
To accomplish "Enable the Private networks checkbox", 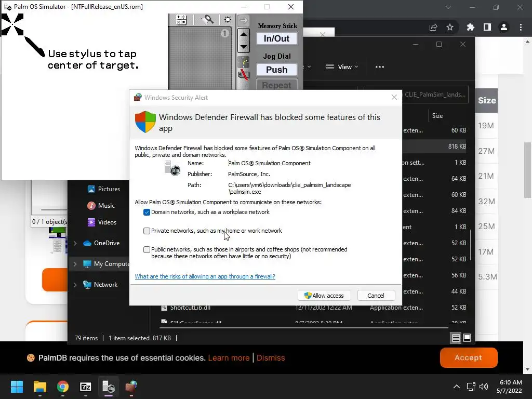I will pos(147,231).
